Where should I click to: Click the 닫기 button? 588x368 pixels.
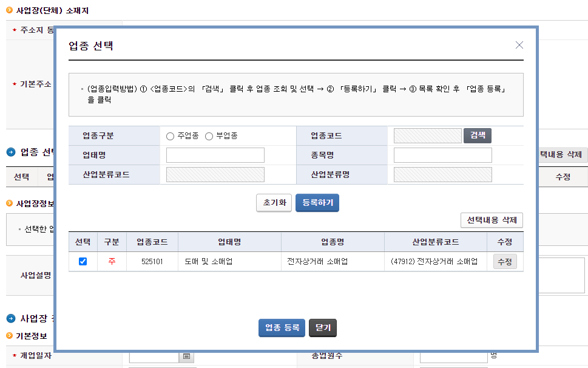click(x=322, y=328)
